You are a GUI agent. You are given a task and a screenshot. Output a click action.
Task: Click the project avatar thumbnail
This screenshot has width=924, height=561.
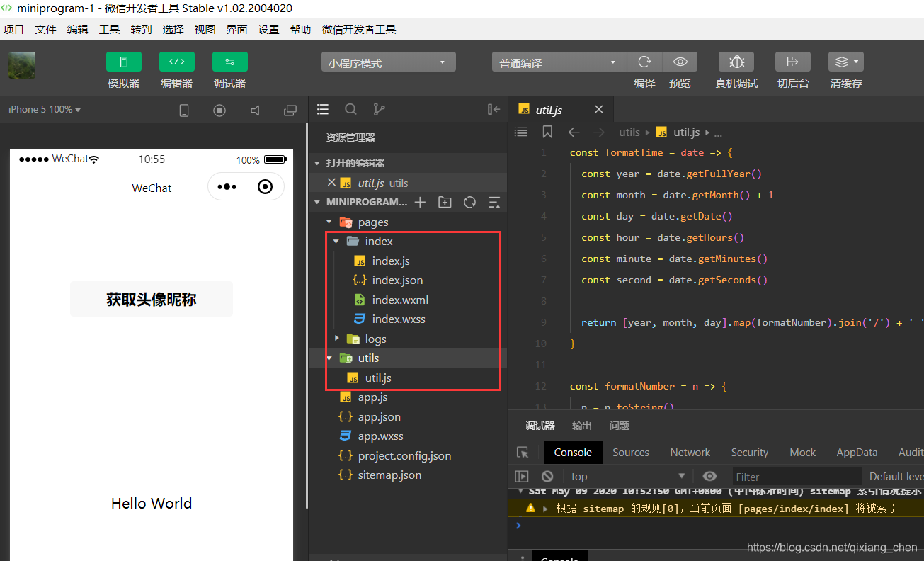click(22, 65)
